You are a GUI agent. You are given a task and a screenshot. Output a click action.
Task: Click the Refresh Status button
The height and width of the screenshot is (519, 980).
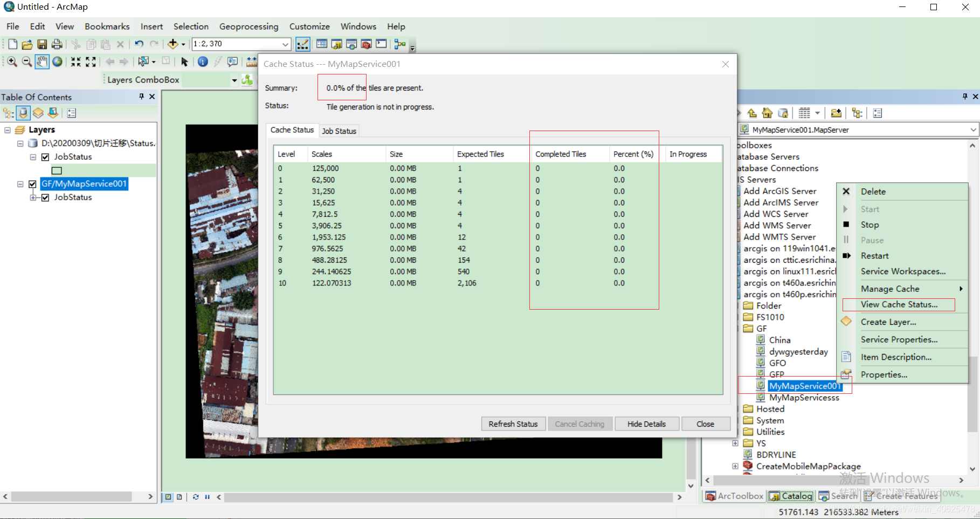click(513, 424)
